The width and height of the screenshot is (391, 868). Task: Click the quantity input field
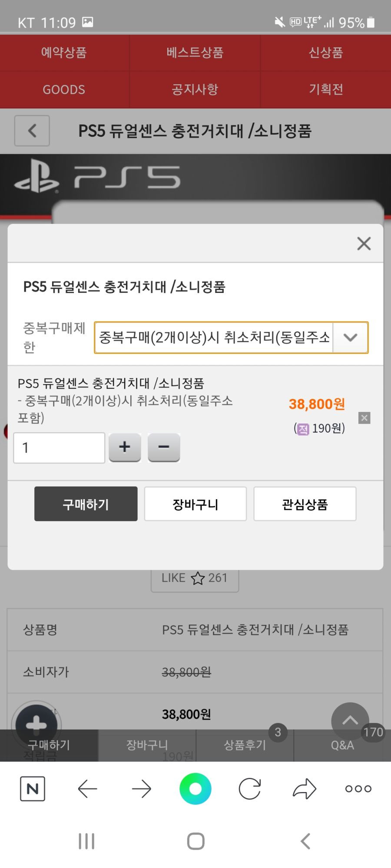coord(59,447)
